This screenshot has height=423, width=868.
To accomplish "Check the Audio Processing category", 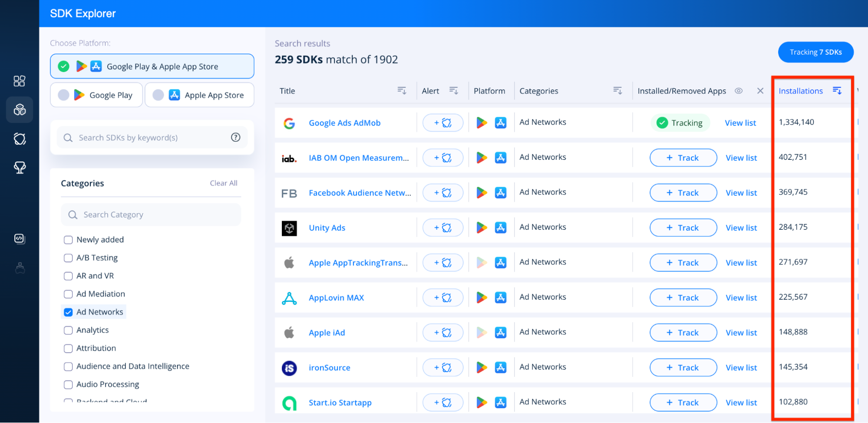I will click(x=68, y=384).
